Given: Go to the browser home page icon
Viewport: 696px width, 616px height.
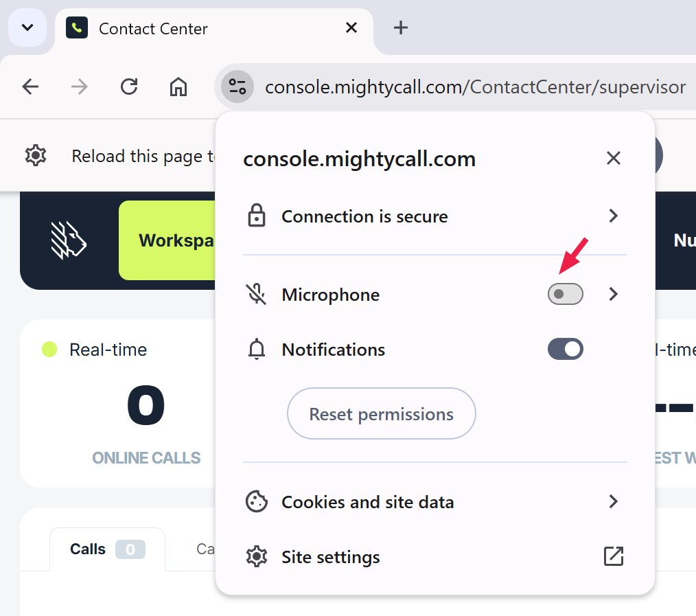Looking at the screenshot, I should click(178, 87).
